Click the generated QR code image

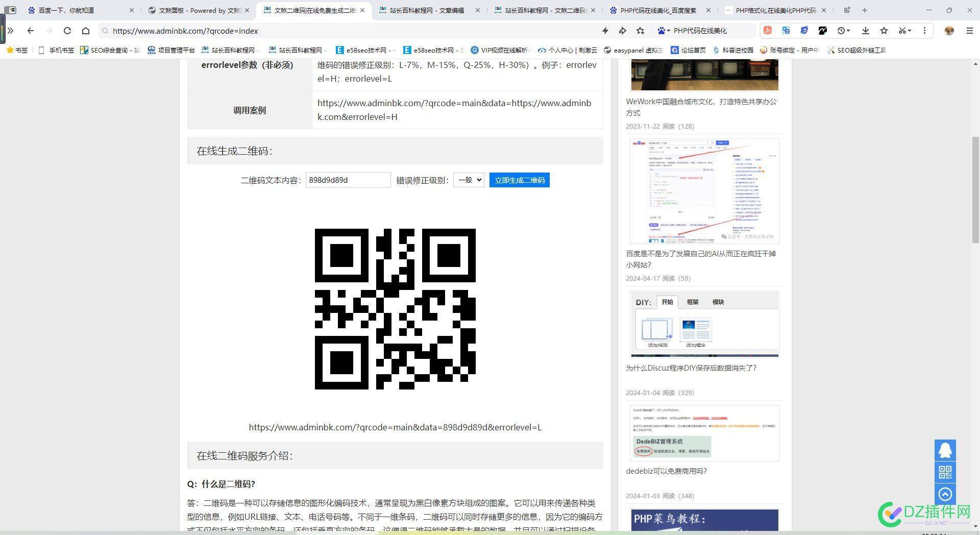point(395,309)
